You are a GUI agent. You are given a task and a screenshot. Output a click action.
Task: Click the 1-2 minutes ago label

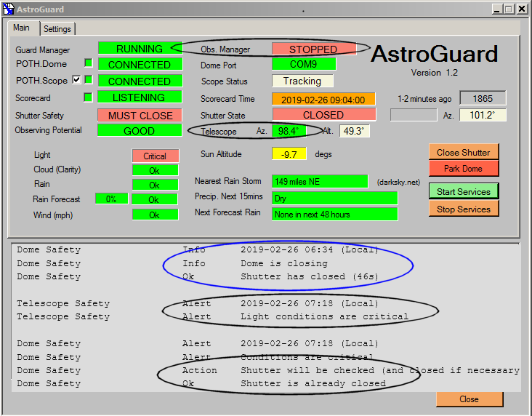coord(424,99)
